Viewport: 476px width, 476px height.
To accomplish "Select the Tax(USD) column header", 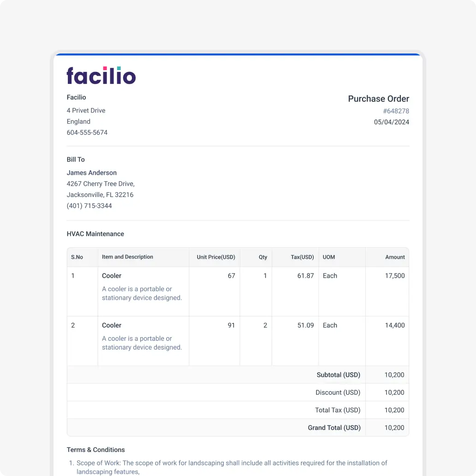I will point(302,257).
